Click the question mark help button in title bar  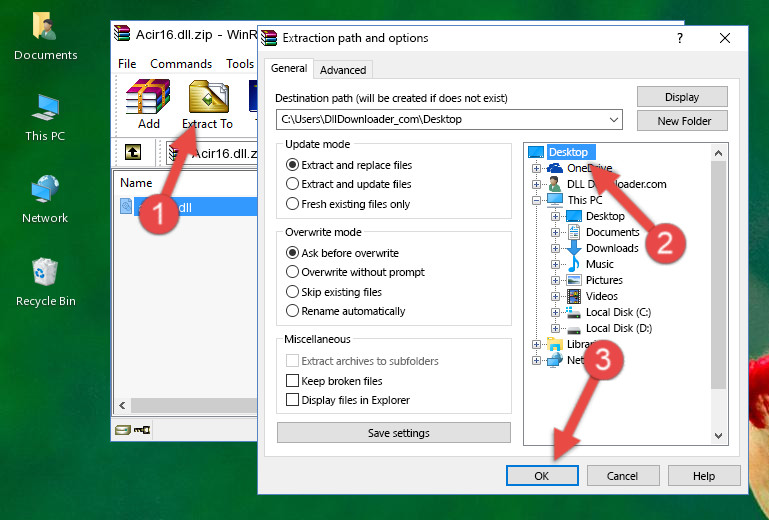click(680, 38)
